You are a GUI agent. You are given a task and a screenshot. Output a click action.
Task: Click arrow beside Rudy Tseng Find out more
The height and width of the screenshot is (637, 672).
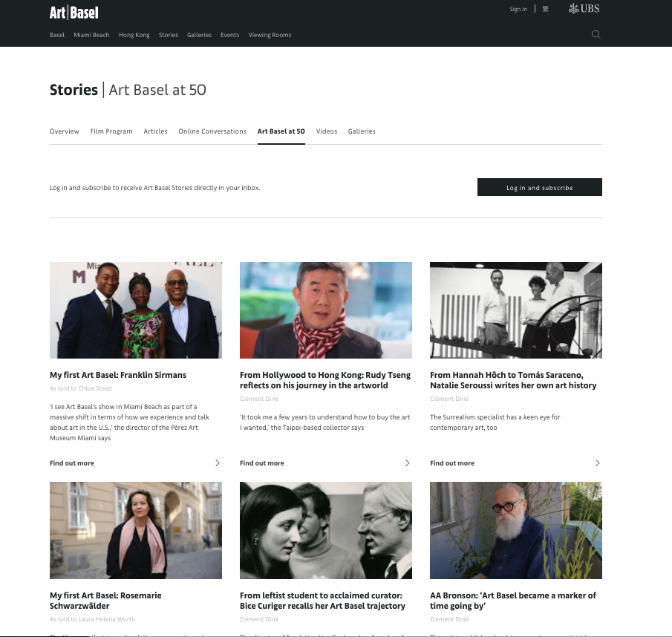coord(408,463)
